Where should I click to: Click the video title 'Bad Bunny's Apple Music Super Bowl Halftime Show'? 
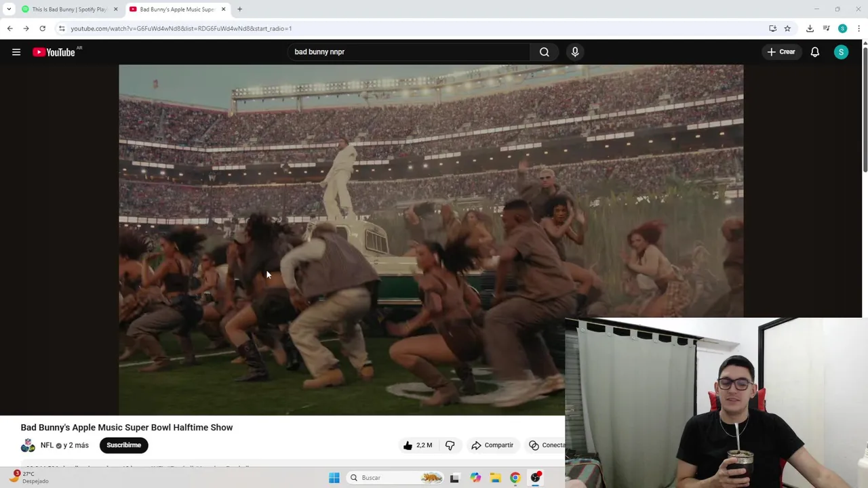[x=127, y=428]
